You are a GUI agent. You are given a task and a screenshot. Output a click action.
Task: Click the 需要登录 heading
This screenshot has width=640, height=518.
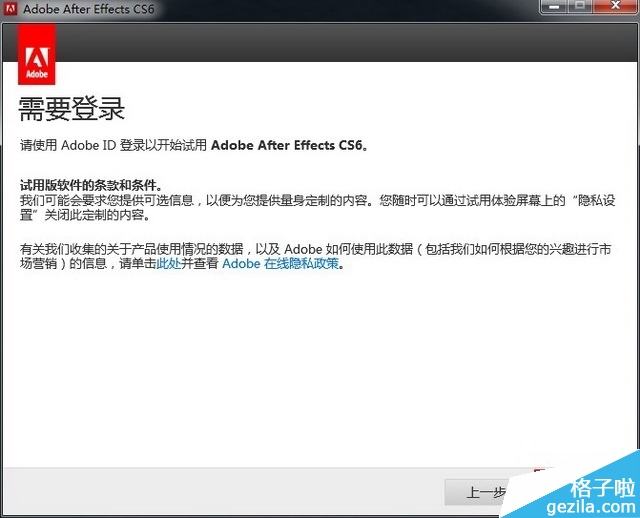coord(72,109)
